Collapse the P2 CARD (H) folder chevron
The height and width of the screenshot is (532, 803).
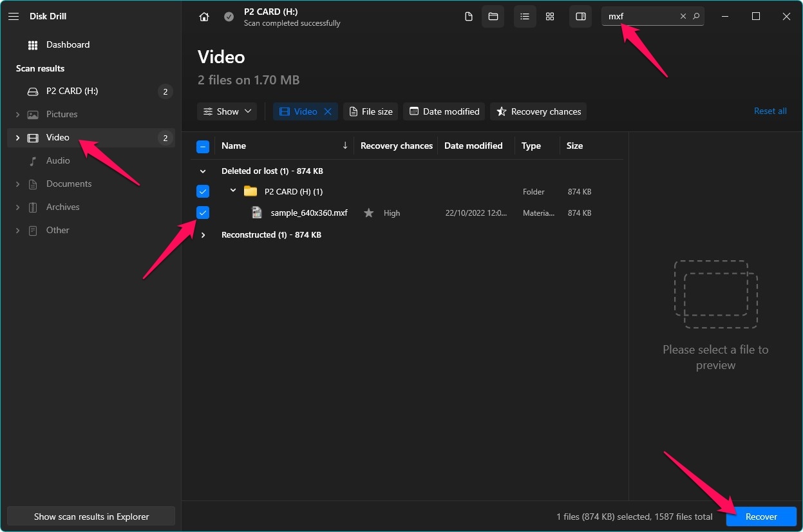[233, 191]
